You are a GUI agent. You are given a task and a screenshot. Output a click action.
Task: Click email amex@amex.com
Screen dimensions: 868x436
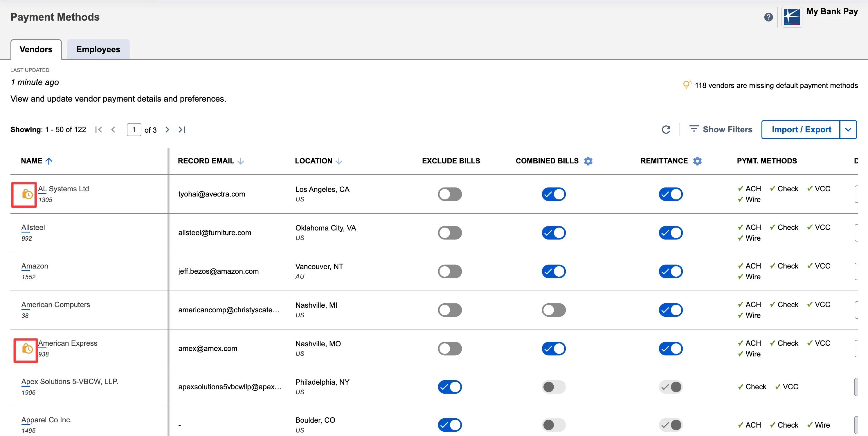click(x=208, y=348)
